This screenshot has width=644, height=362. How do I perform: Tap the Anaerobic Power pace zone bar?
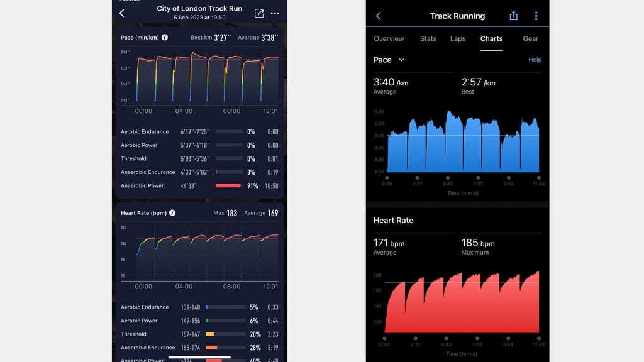[x=229, y=186]
